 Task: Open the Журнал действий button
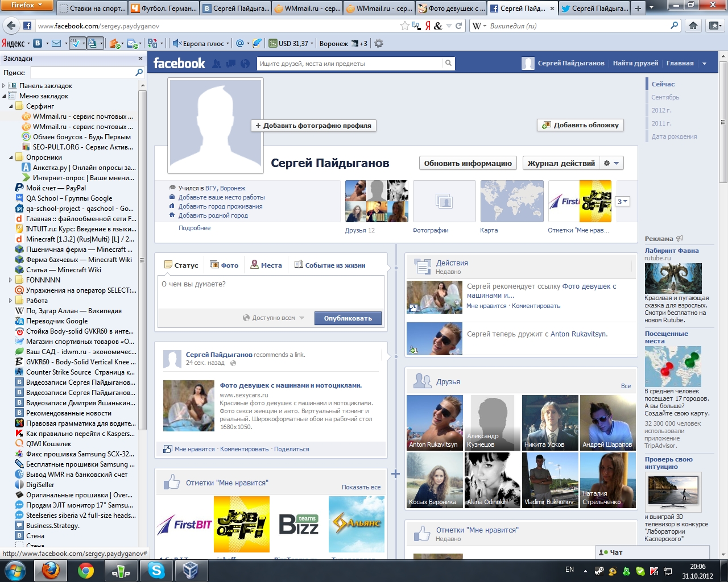(x=561, y=163)
